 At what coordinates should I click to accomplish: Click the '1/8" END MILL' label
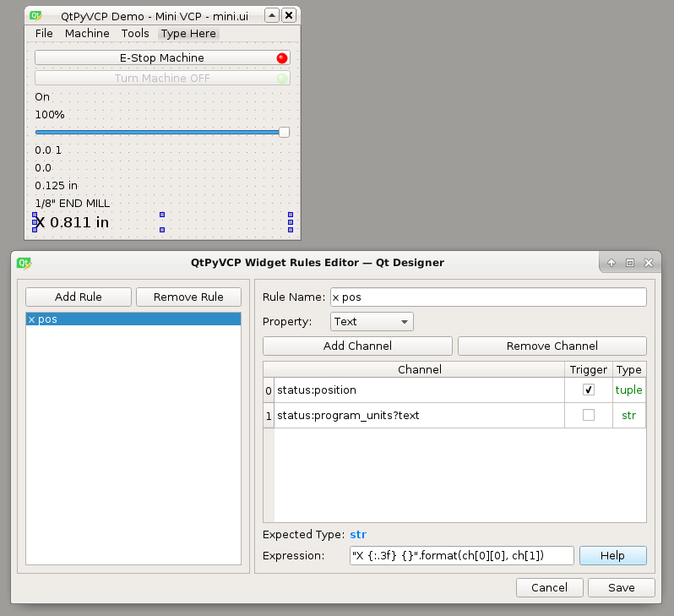[73, 204]
